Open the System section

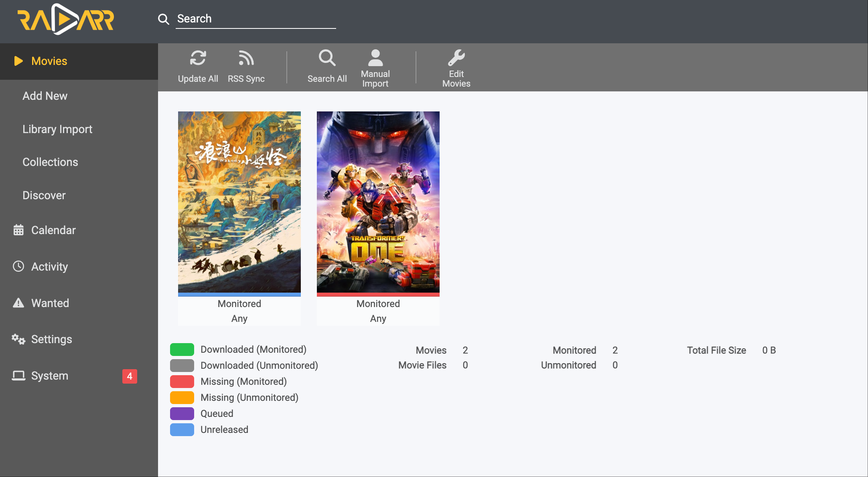pyautogui.click(x=50, y=376)
